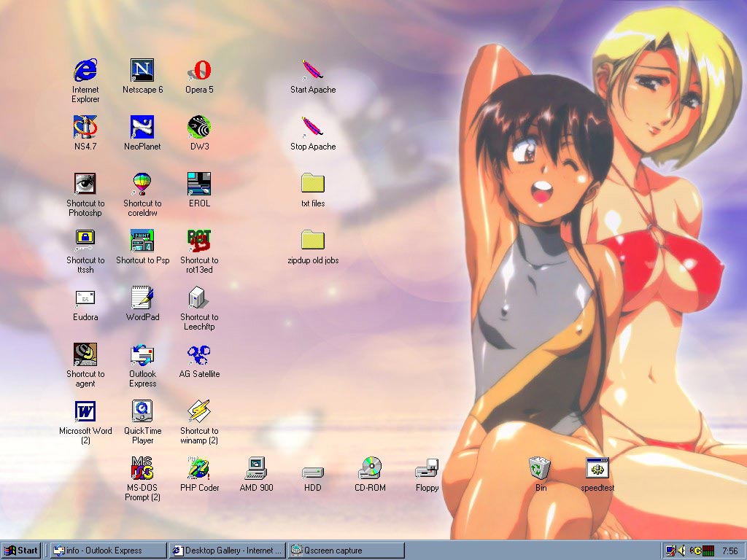Click the Eudora mail icon
This screenshot has width=747, height=560.
pyautogui.click(x=85, y=298)
